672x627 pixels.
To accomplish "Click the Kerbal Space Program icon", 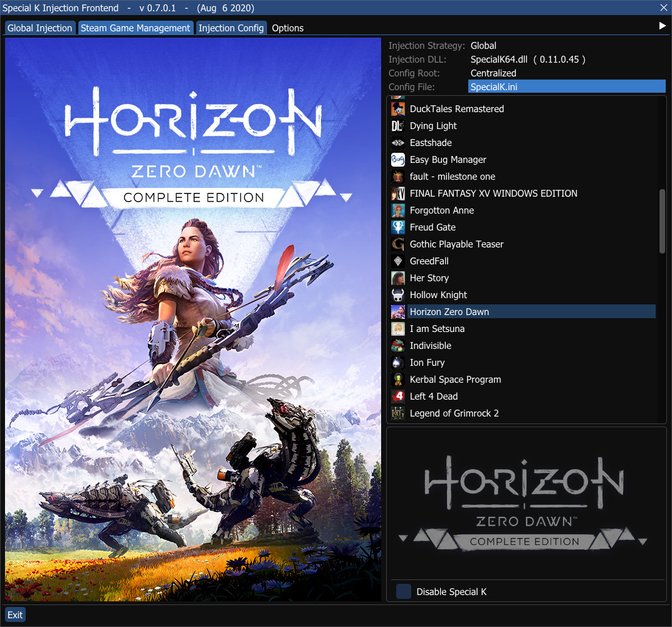I will pyautogui.click(x=397, y=380).
